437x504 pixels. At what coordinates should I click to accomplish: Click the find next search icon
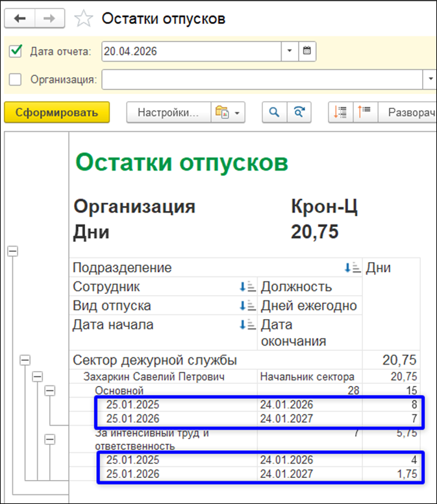pyautogui.click(x=299, y=112)
